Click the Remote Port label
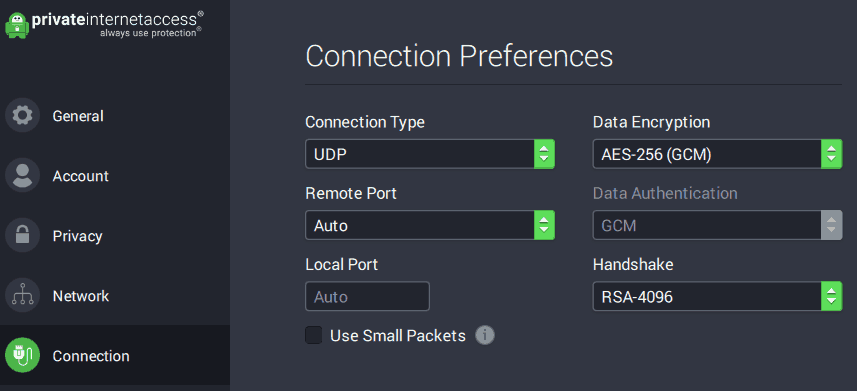The width and height of the screenshot is (857, 391). pyautogui.click(x=351, y=193)
